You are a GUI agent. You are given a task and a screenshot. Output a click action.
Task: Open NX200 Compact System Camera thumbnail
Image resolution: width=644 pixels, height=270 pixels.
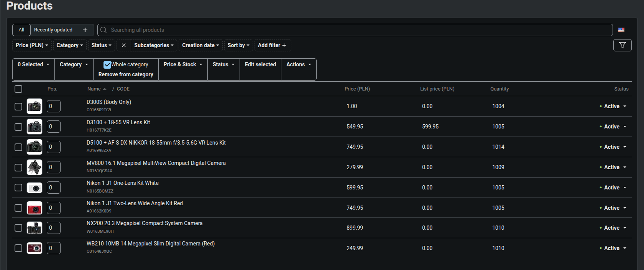(34, 228)
